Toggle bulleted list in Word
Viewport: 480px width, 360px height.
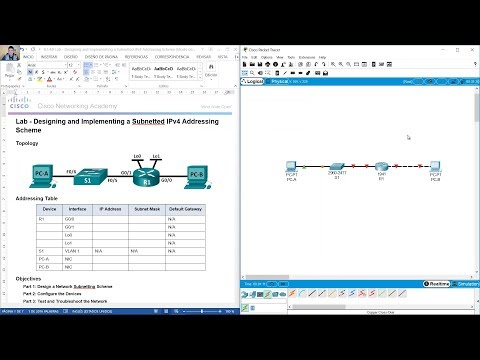click(x=86, y=65)
